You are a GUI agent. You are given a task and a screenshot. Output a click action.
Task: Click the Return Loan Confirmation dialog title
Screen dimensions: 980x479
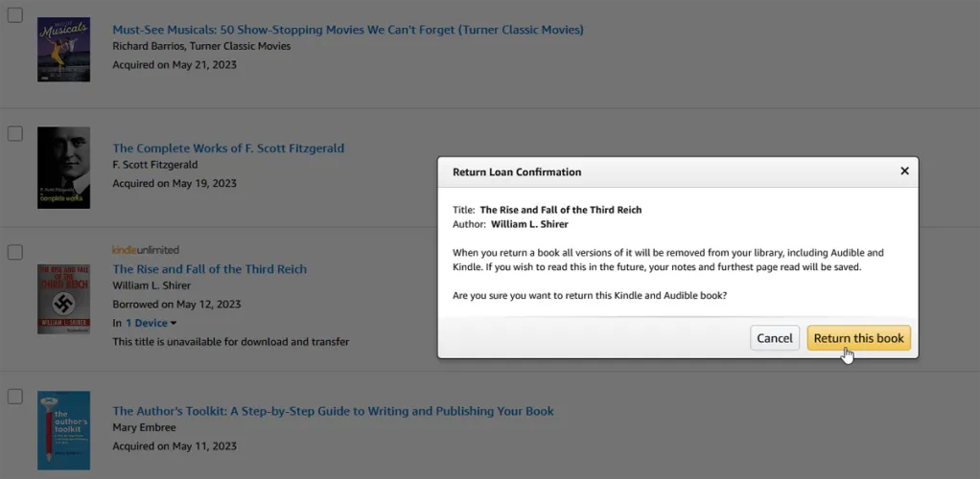tap(517, 171)
